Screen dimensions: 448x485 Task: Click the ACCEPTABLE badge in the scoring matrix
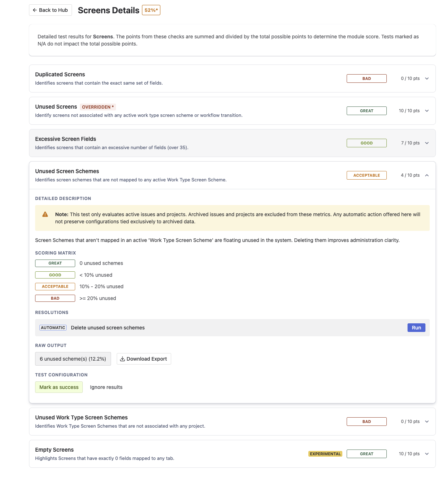[x=55, y=286]
